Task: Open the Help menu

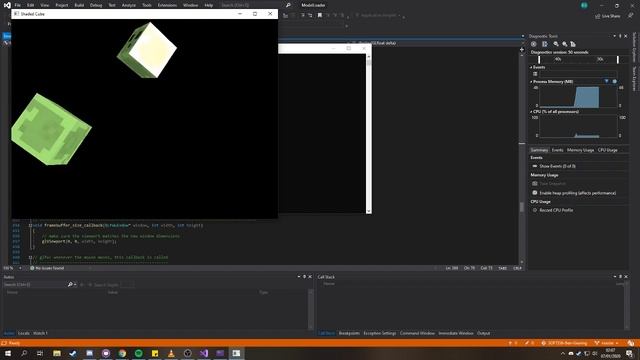Action: point(209,5)
